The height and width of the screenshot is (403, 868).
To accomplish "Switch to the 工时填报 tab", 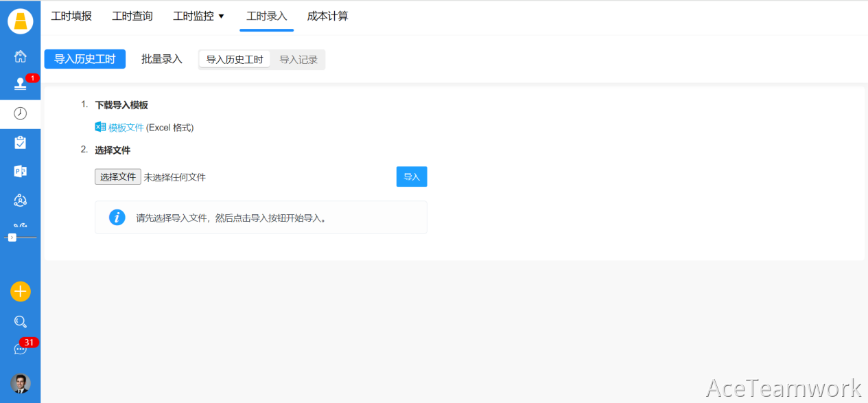I will point(71,16).
